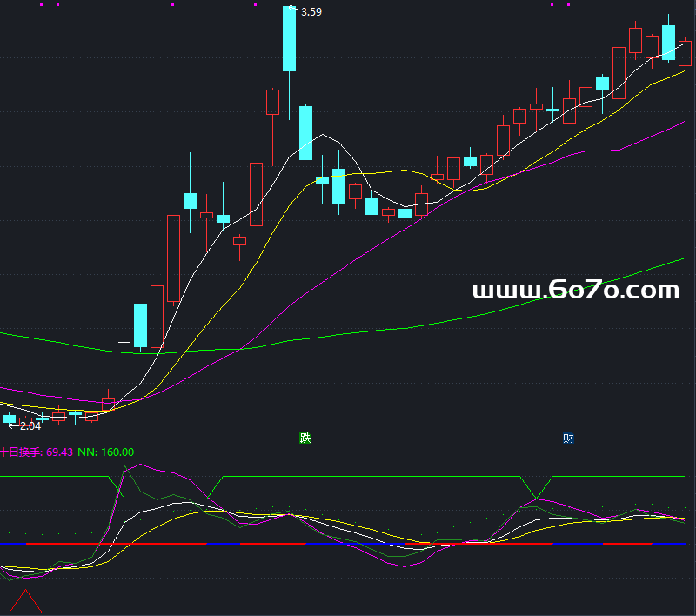696x616 pixels.
Task: Click the 十日换手: 69.43 indicator label
Action: 37,452
